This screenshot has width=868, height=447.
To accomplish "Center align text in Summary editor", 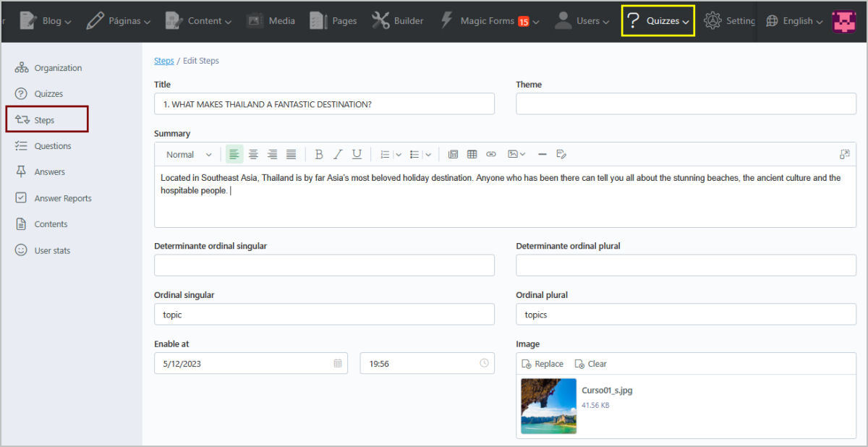I will click(x=253, y=154).
